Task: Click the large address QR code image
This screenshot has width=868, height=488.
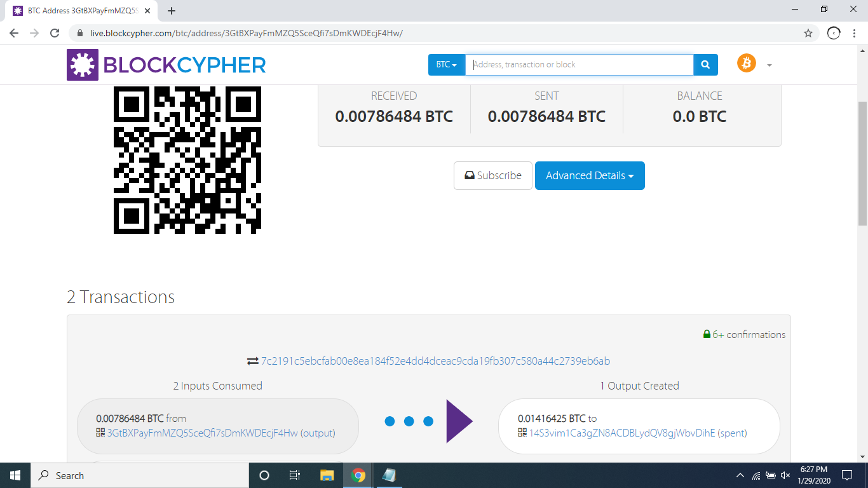Action: click(187, 160)
